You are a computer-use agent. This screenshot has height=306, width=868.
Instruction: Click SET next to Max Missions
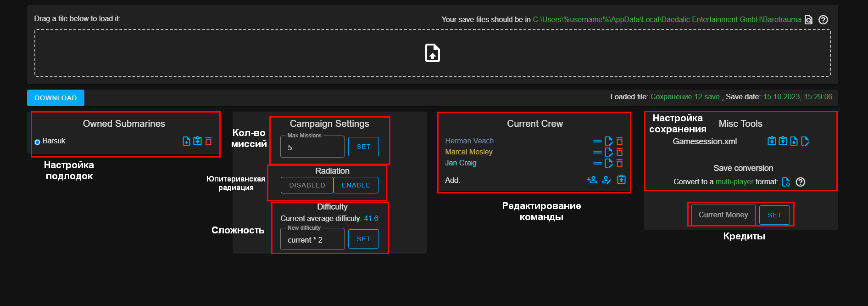click(x=363, y=147)
